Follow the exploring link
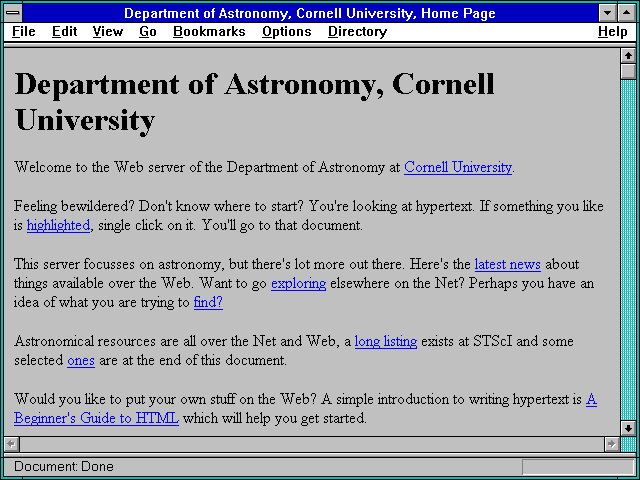640x480 pixels. pos(299,284)
